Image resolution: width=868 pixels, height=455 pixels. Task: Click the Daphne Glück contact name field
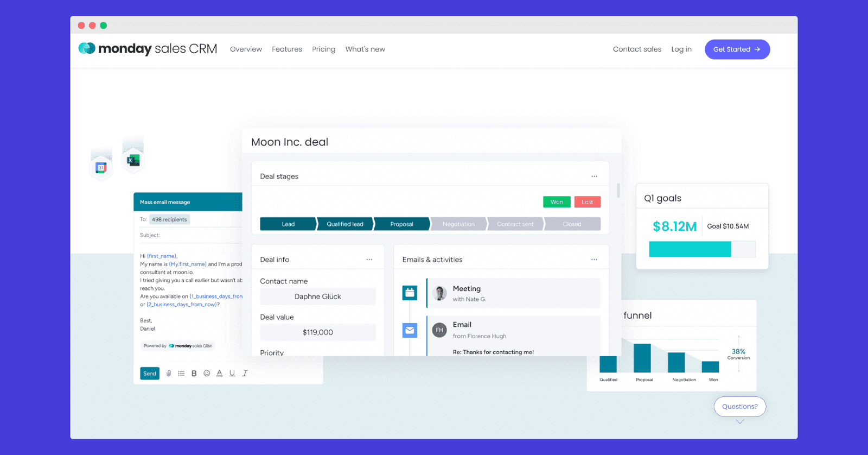coord(318,296)
